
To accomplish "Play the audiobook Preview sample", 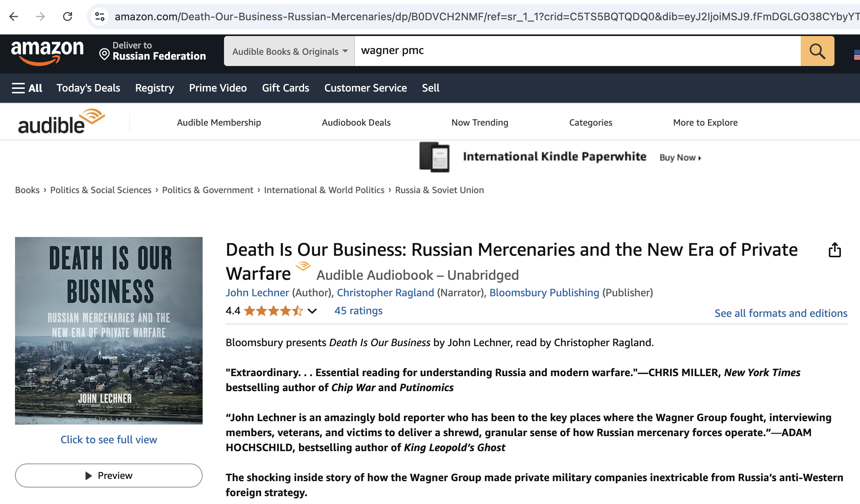I will tap(109, 475).
